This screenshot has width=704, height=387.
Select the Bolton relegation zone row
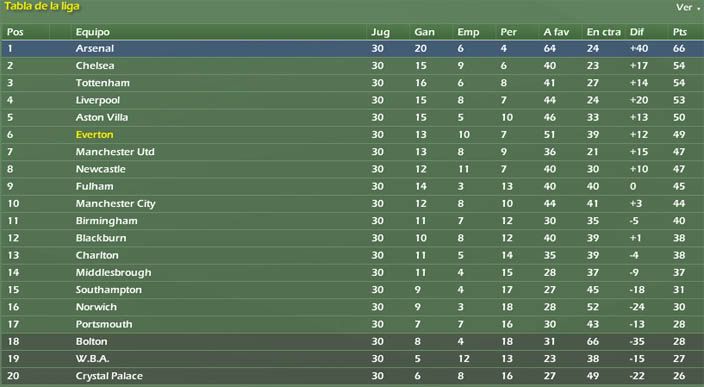pyautogui.click(x=352, y=341)
